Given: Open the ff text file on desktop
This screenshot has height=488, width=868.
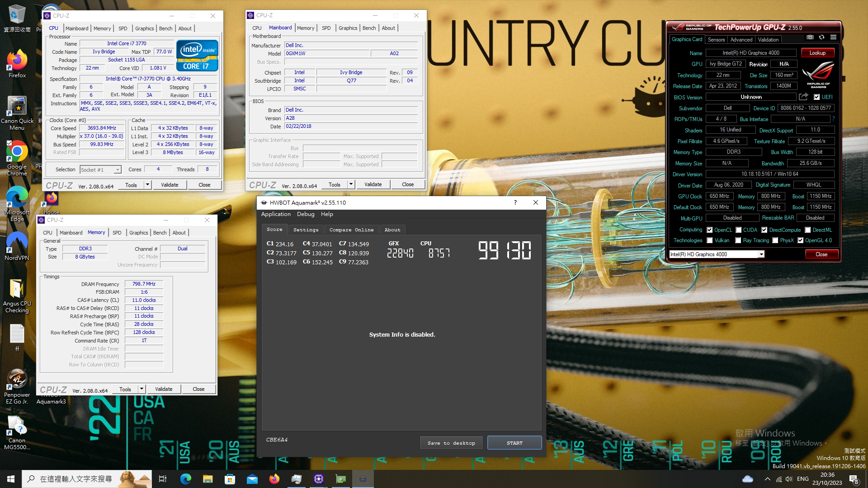Looking at the screenshot, I should point(17,338).
